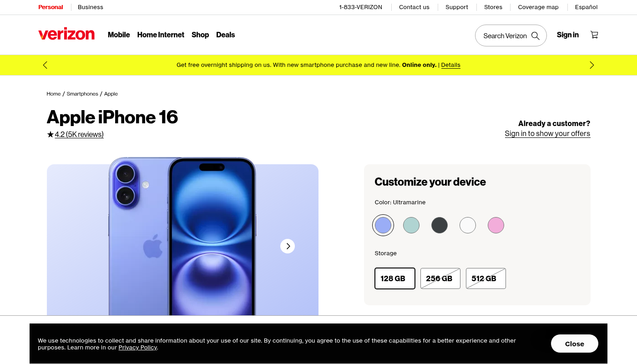Screen dimensions: 637x364
Task: Go to Verizon home via logo
Action: pyautogui.click(x=66, y=35)
